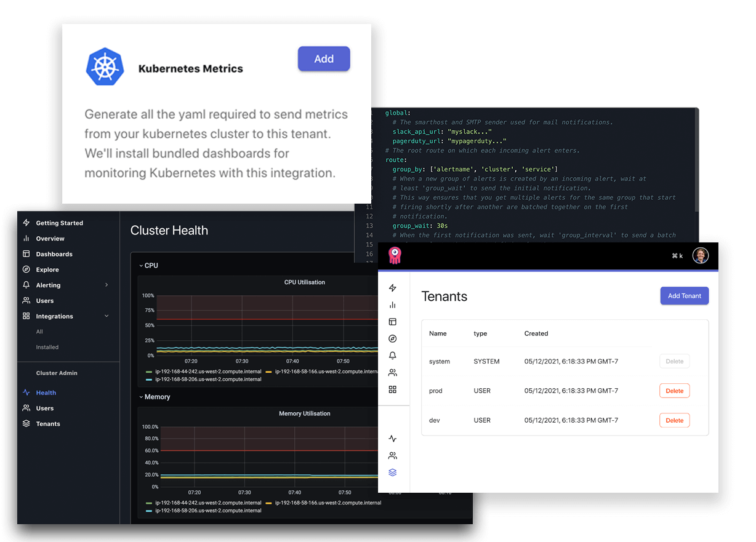Open the ⌘ k command shortcut
Image resolution: width=756 pixels, height=542 pixels.
677,256
